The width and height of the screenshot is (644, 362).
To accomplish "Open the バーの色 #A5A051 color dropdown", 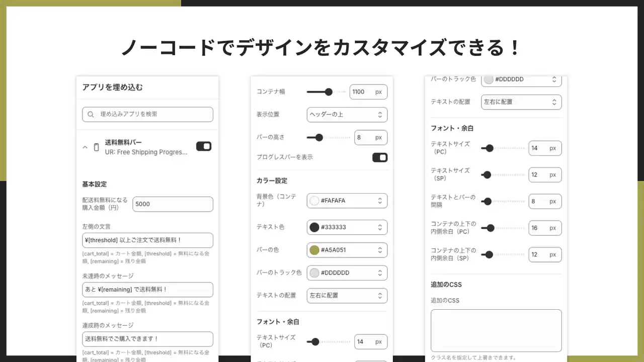I will tap(347, 250).
